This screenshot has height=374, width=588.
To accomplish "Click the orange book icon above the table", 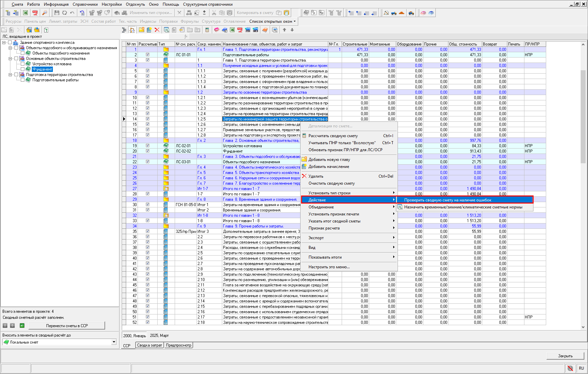I will pos(265,30).
